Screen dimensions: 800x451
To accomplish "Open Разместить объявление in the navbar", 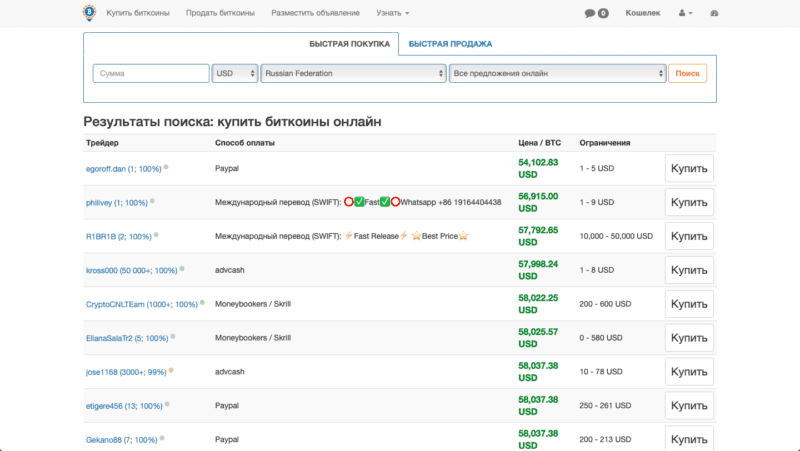I will click(x=315, y=13).
